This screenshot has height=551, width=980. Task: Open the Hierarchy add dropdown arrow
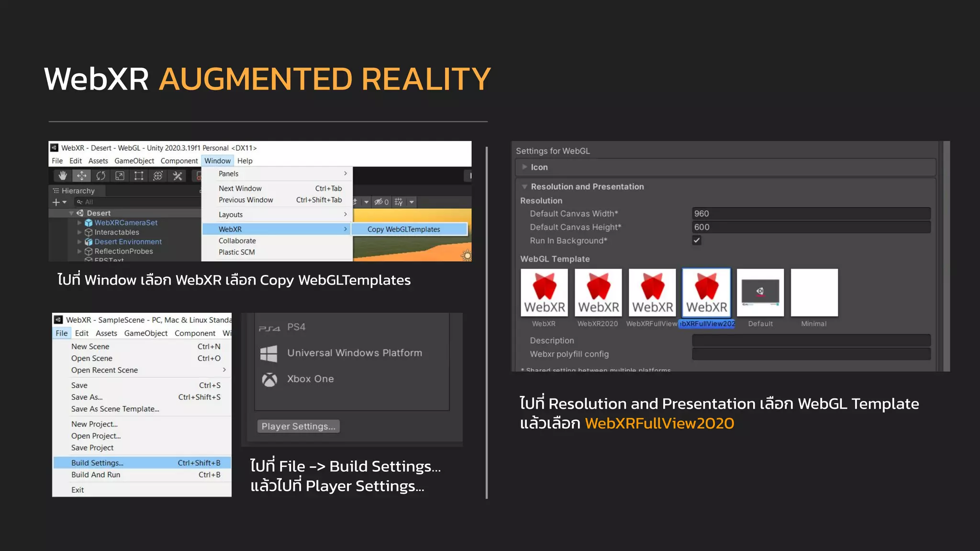click(65, 202)
